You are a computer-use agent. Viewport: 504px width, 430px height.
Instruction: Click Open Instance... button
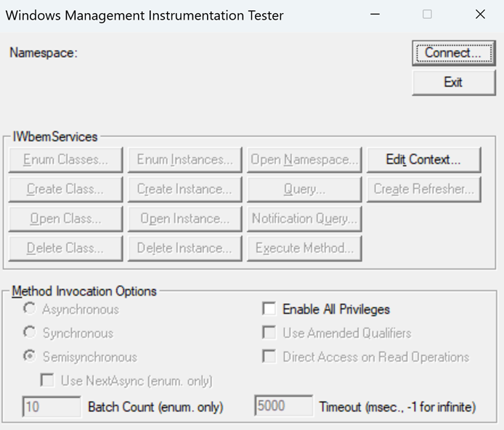(x=184, y=219)
